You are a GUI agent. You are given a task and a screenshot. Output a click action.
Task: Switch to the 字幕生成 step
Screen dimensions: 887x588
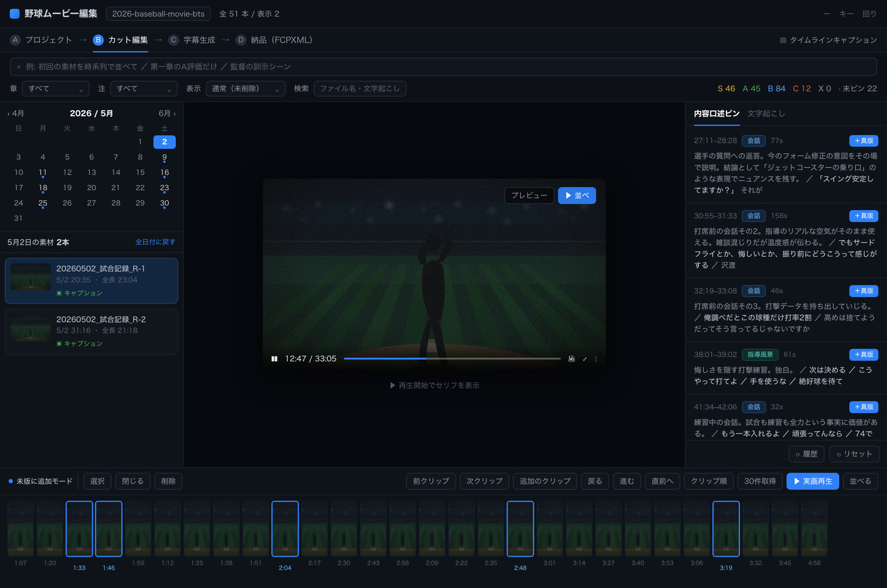[x=192, y=40]
